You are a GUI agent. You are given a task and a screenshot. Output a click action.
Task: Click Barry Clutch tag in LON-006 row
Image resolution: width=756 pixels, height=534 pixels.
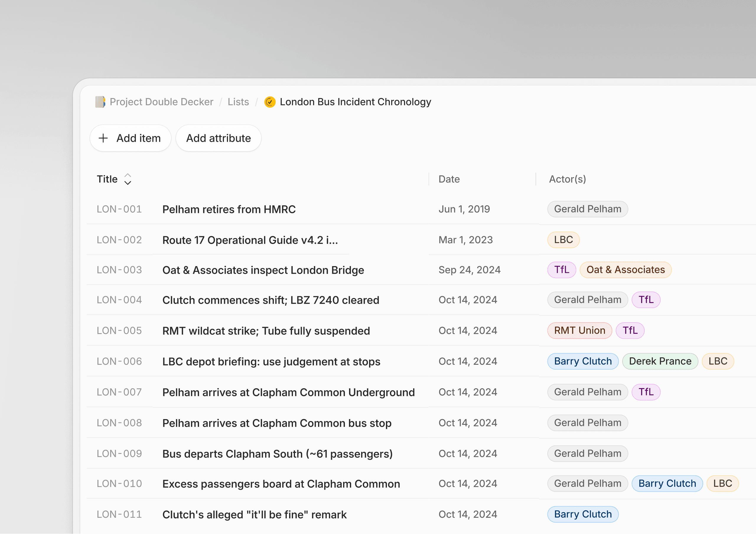[583, 362]
